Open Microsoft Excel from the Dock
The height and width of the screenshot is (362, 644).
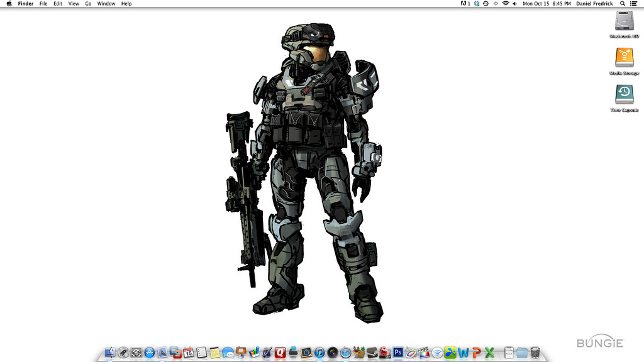click(489, 352)
